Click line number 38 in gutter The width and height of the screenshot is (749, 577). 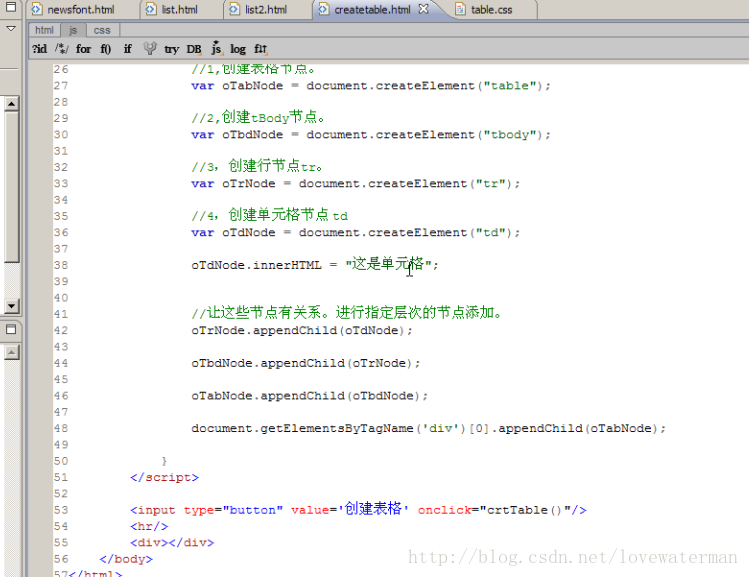coord(61,265)
